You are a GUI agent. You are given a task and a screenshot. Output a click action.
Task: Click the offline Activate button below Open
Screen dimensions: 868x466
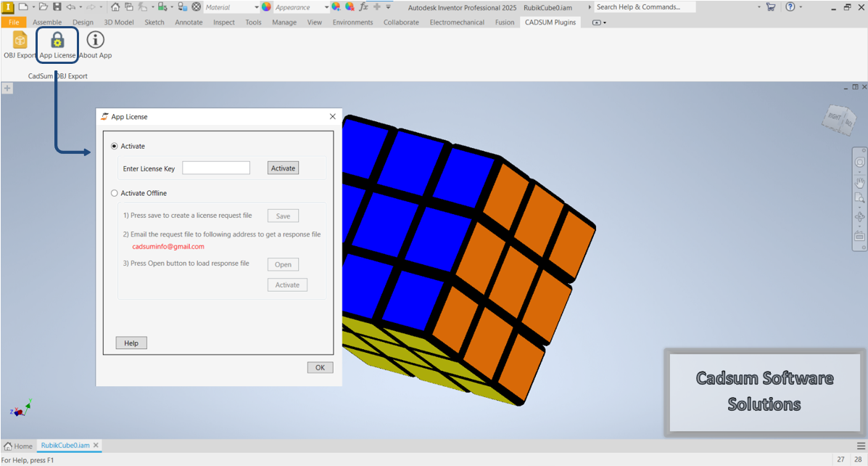click(287, 285)
